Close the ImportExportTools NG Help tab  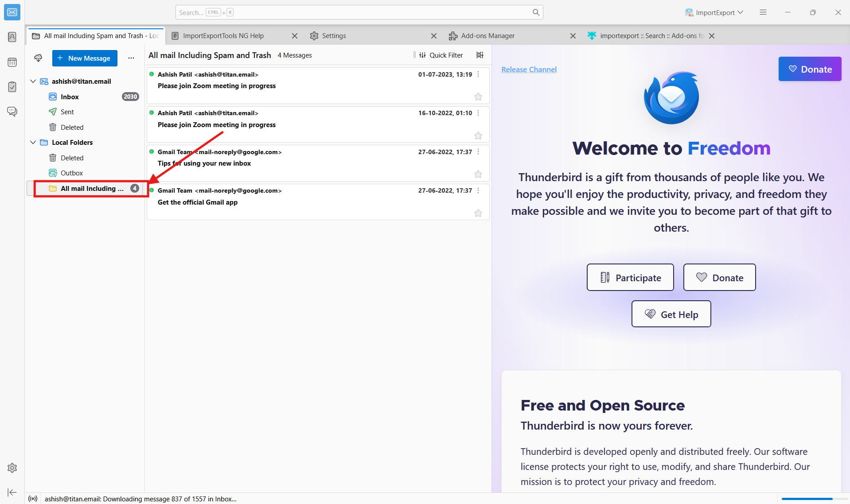click(x=295, y=36)
